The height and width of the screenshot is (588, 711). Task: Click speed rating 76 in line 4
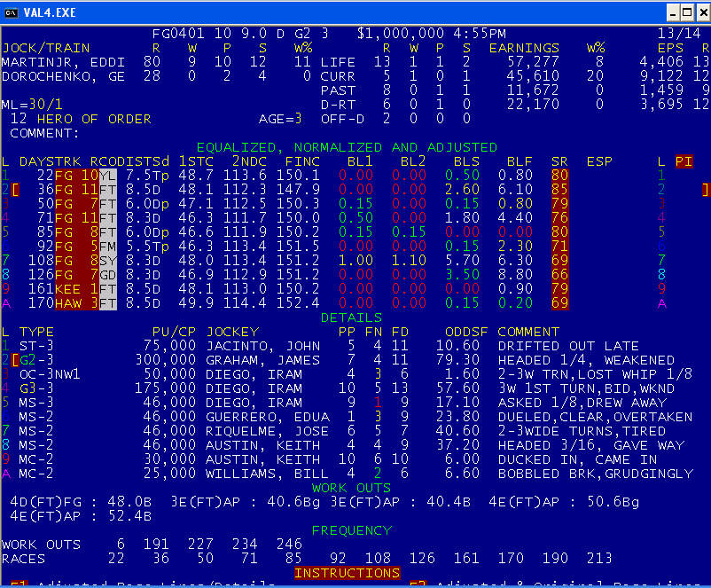point(560,218)
